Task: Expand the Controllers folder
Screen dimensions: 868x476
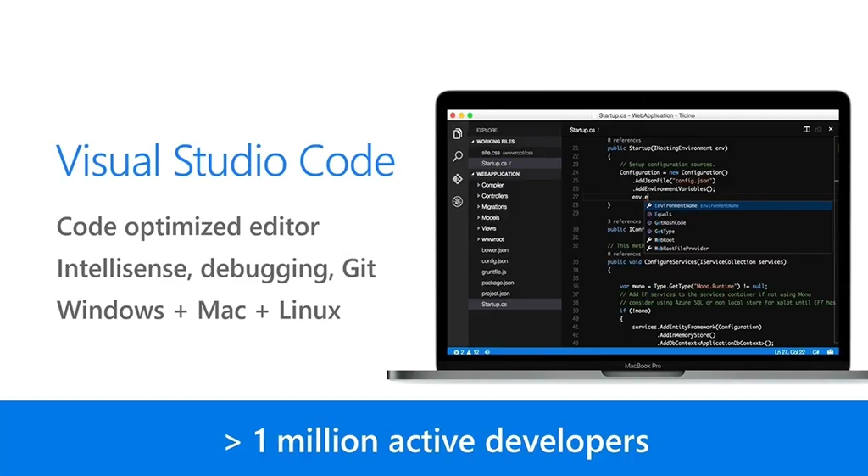Action: pyautogui.click(x=492, y=196)
